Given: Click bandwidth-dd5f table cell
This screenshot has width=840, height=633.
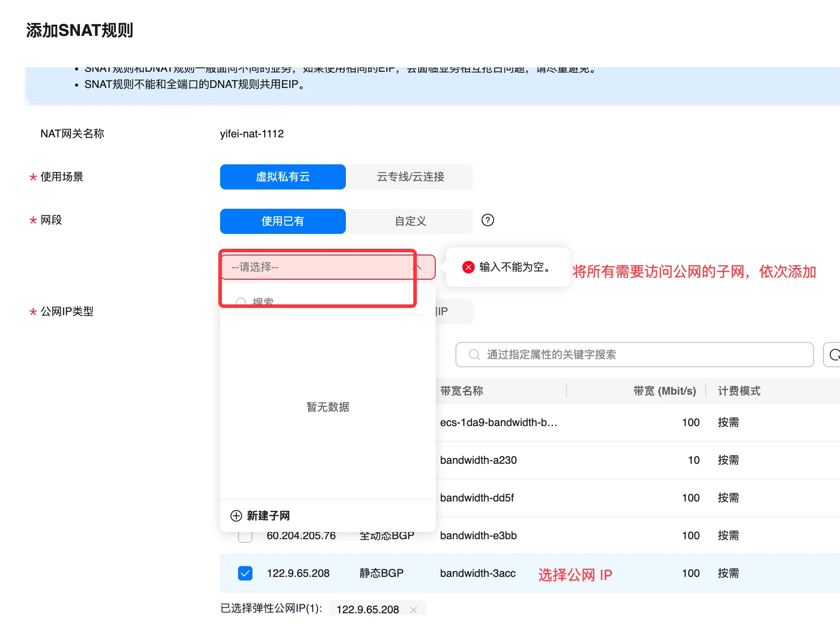Looking at the screenshot, I should point(477,498).
